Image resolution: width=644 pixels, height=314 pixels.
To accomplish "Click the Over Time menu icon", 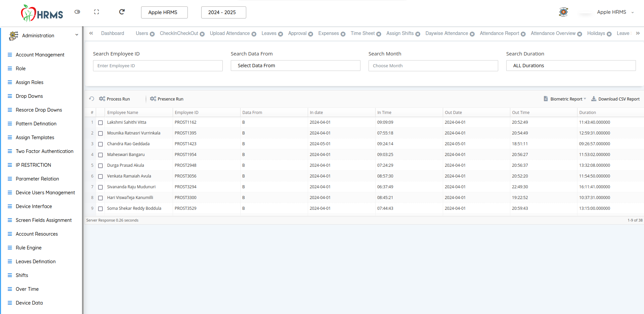I will 10,289.
